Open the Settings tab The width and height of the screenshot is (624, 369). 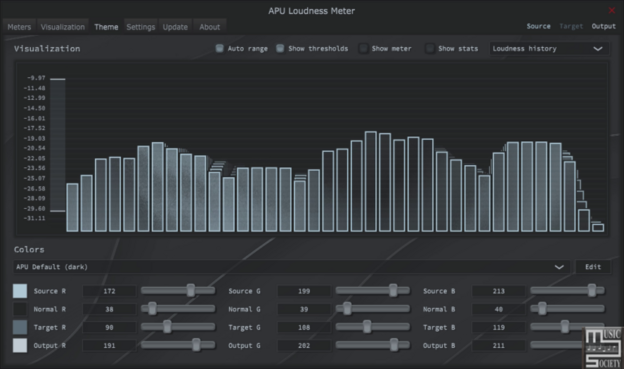tap(140, 27)
